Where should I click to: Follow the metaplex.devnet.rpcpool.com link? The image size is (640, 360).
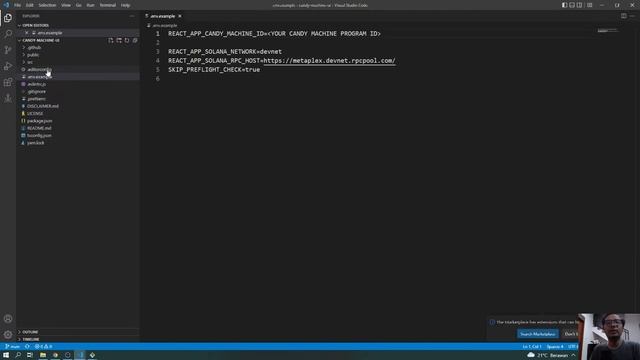[329, 61]
